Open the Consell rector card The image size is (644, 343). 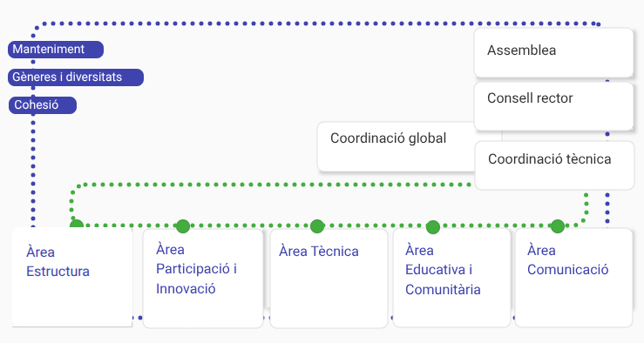(553, 106)
